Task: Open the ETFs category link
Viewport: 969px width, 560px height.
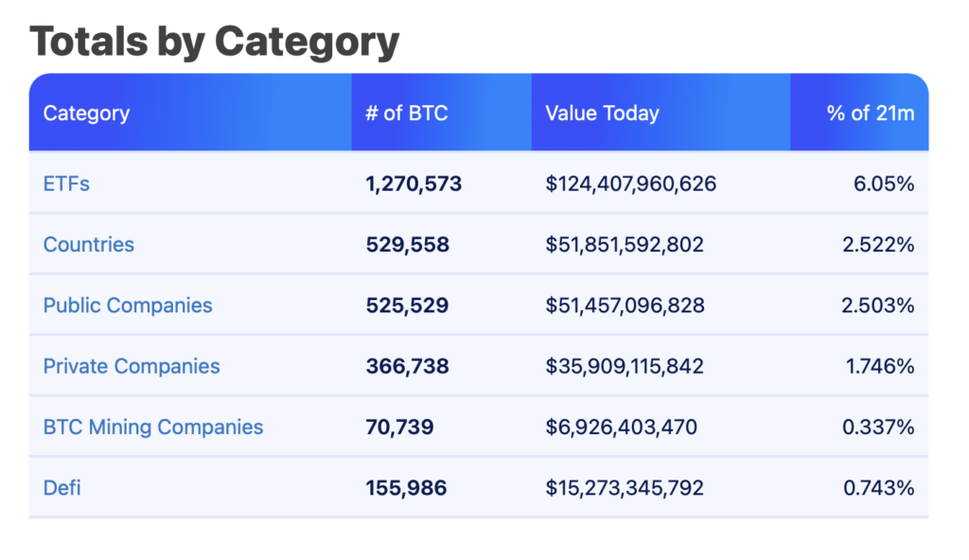Action: click(x=66, y=184)
